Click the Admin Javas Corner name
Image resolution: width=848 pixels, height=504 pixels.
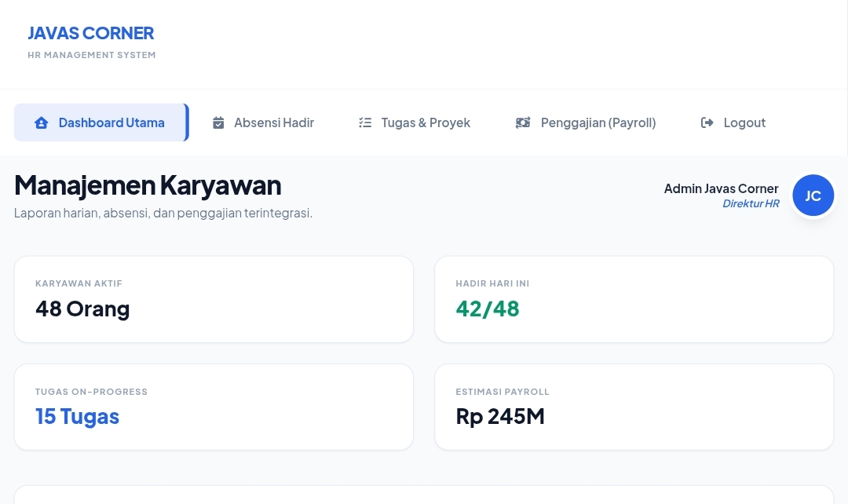721,188
